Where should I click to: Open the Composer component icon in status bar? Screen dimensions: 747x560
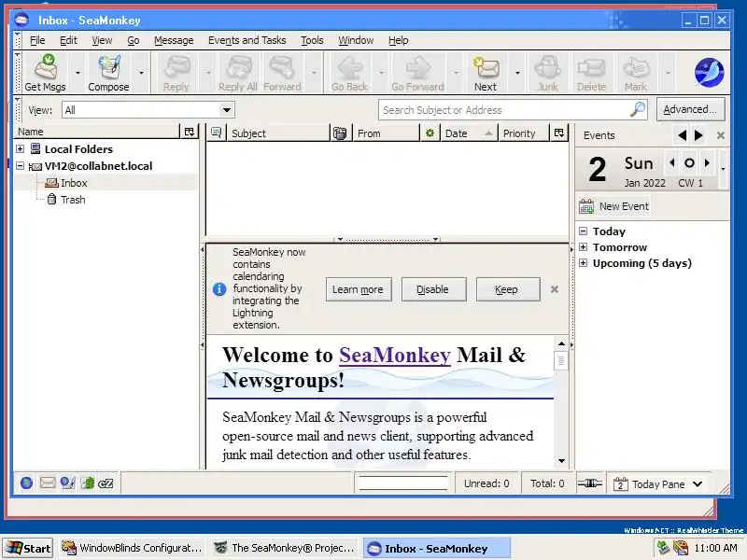67,483
